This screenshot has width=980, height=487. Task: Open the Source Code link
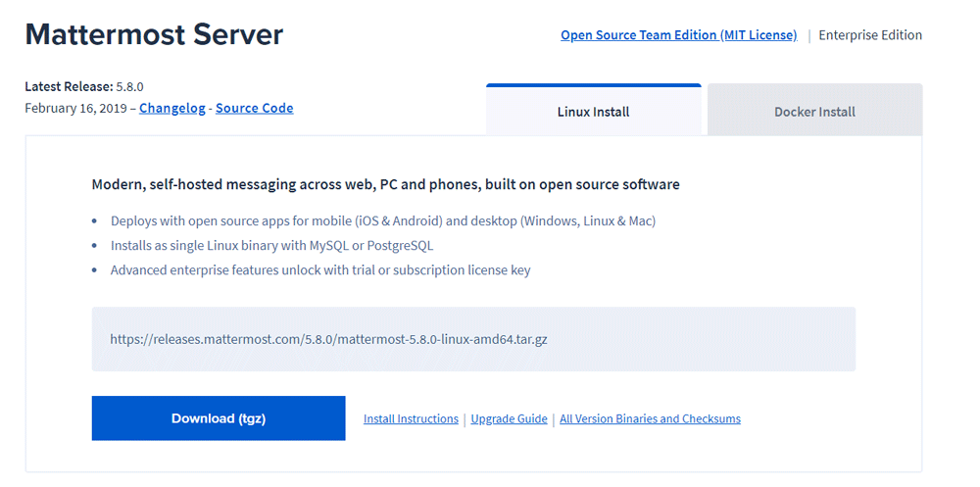coord(255,108)
